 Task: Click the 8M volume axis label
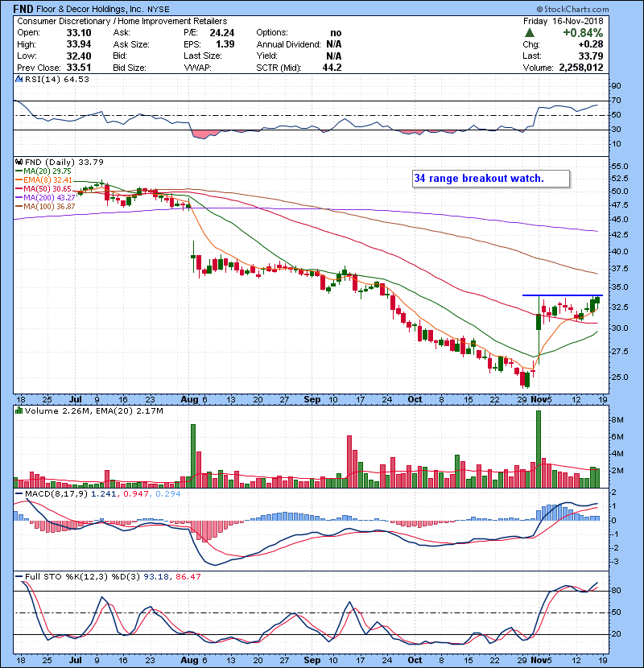pos(617,420)
